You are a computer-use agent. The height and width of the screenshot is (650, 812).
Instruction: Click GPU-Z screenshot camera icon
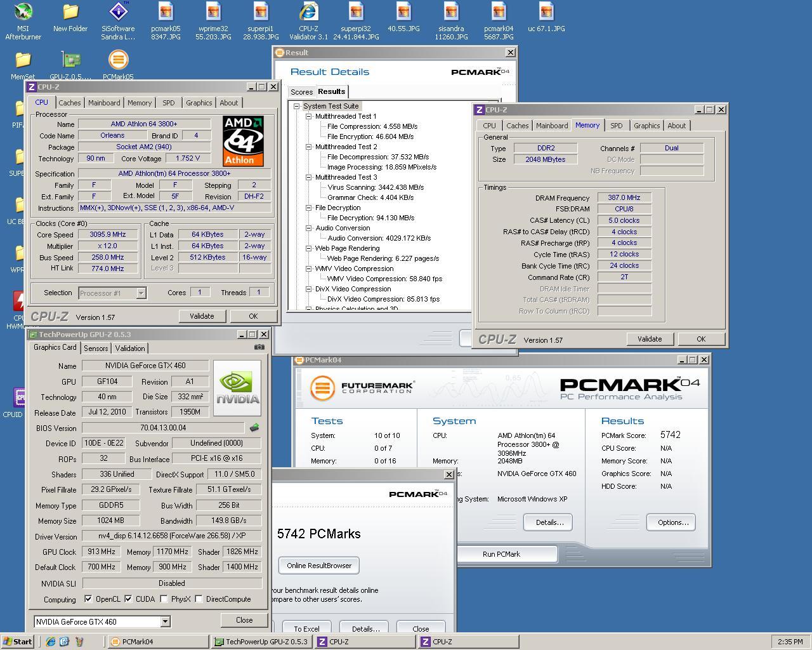pos(259,347)
